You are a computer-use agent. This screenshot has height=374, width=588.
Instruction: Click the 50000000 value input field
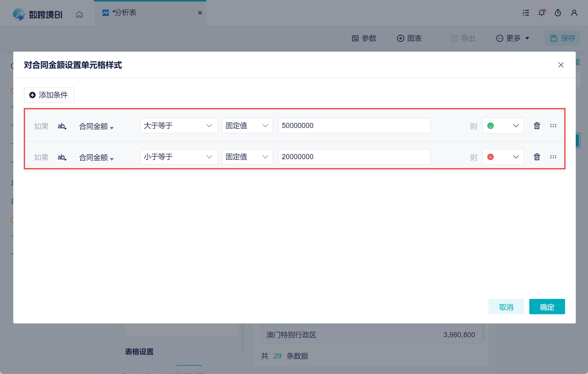(354, 126)
